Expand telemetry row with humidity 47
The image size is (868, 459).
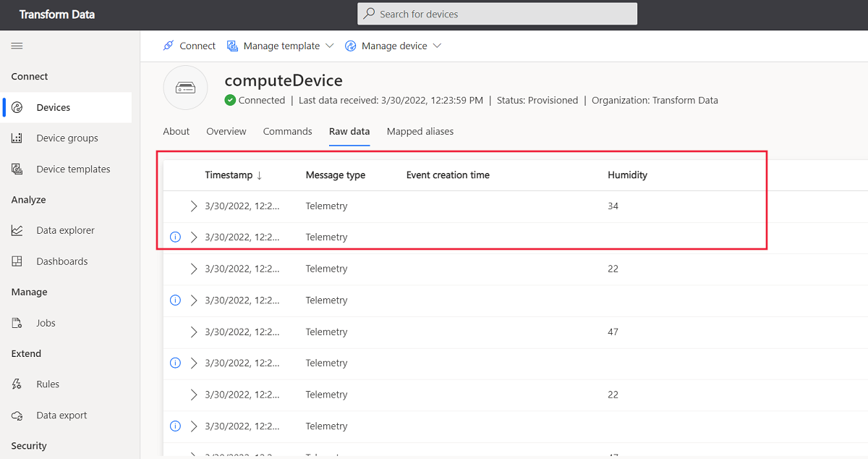[193, 332]
